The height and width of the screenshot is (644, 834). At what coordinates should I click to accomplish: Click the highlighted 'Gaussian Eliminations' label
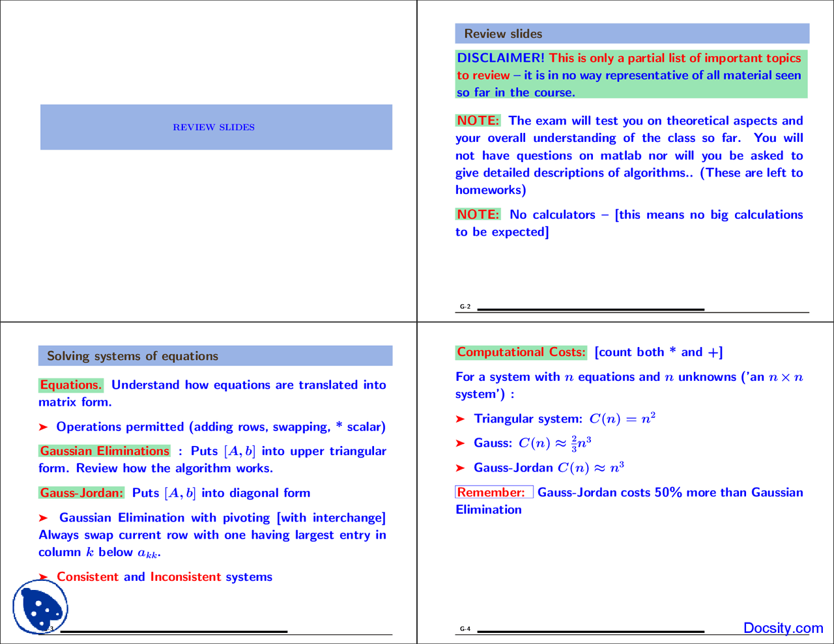(x=104, y=451)
